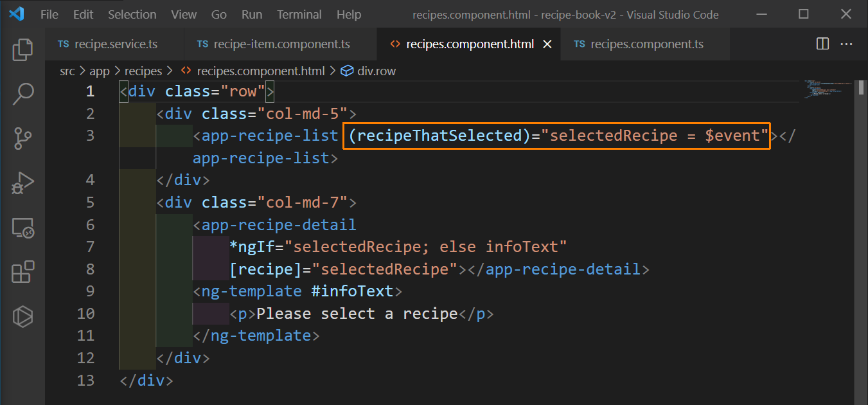Open the Terminal menu
The image size is (868, 405).
[299, 14]
